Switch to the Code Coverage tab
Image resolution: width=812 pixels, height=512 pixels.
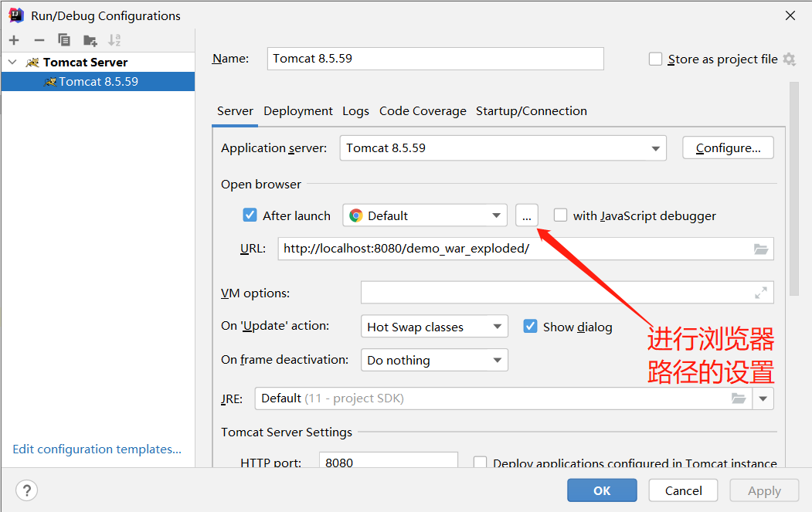(423, 110)
